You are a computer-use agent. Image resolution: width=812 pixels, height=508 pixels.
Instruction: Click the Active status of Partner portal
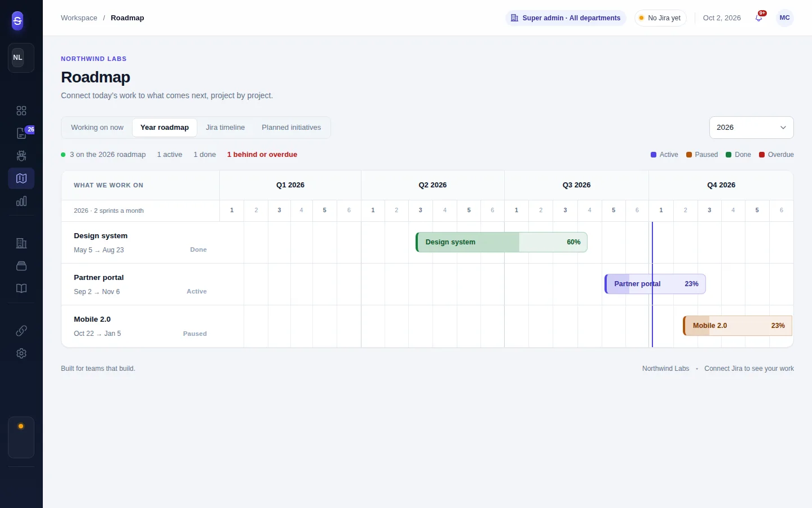click(x=197, y=291)
